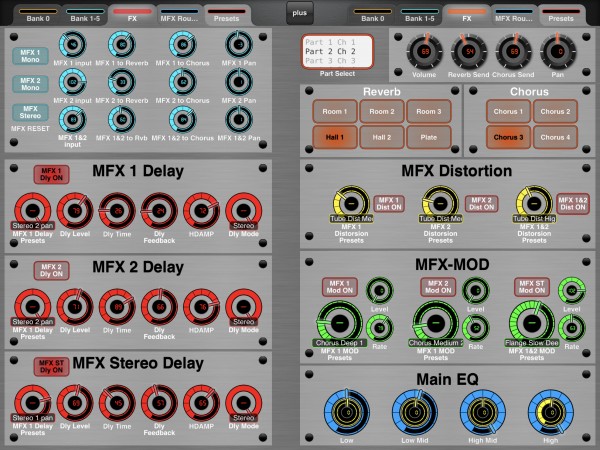
Task: Click the Main EQ High knob
Action: point(551,412)
